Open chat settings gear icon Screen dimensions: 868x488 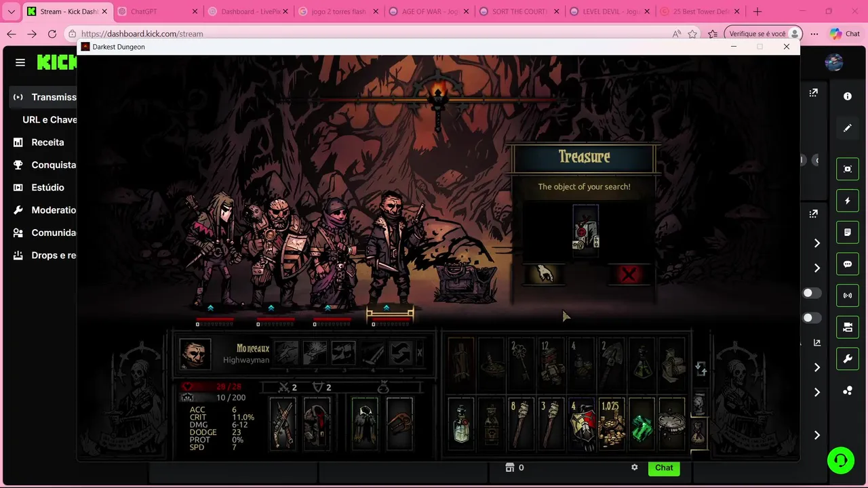[635, 467]
